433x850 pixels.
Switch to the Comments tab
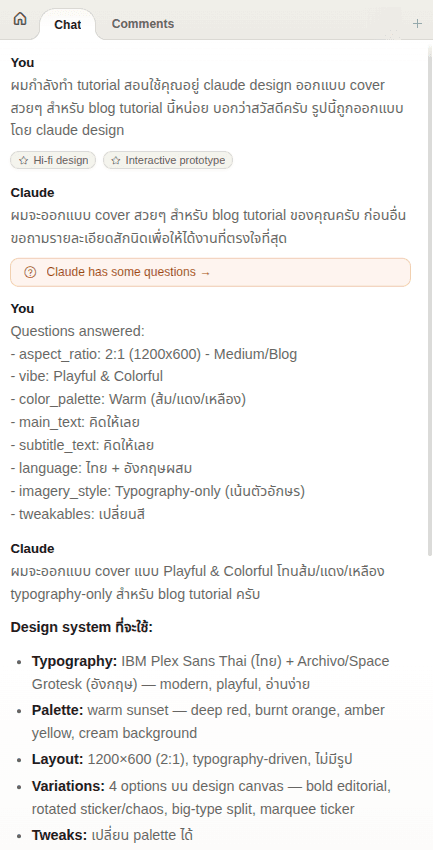[143, 24]
